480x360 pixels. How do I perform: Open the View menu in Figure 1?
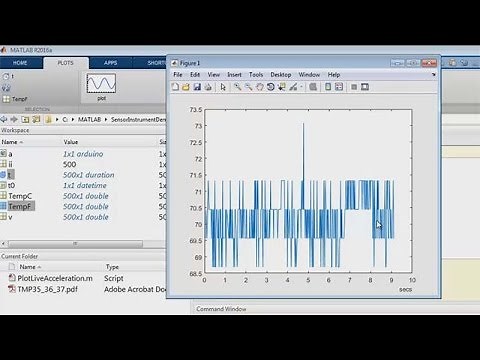(214, 75)
